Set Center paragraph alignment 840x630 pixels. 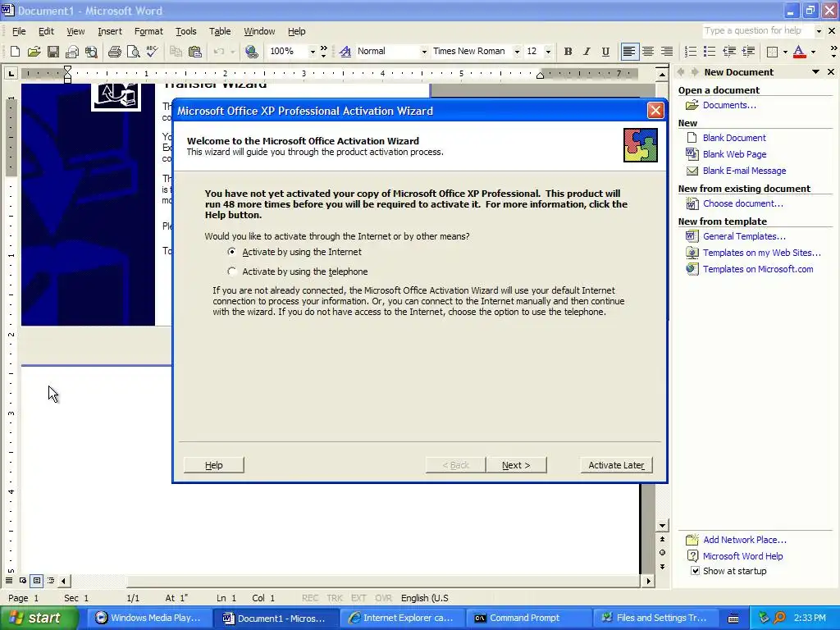648,52
